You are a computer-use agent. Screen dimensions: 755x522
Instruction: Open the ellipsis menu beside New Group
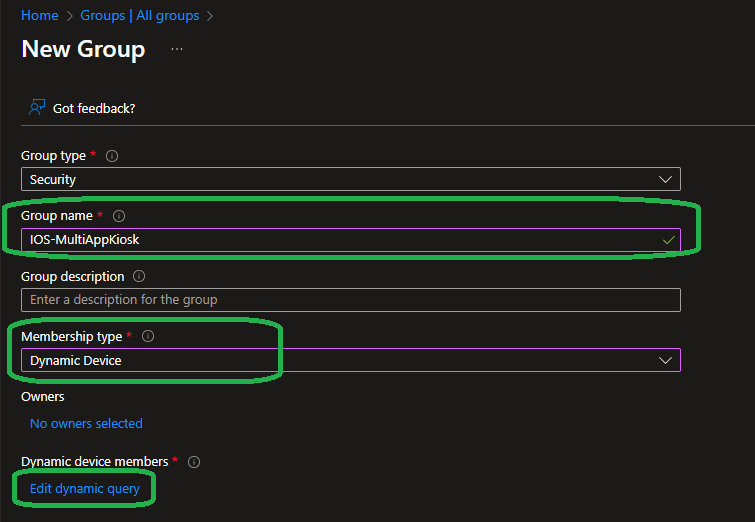(177, 49)
